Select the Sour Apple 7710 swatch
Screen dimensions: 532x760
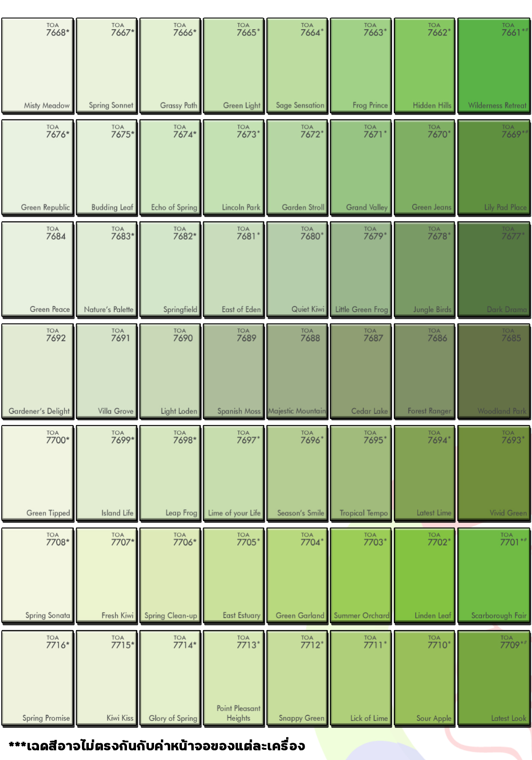(x=424, y=679)
